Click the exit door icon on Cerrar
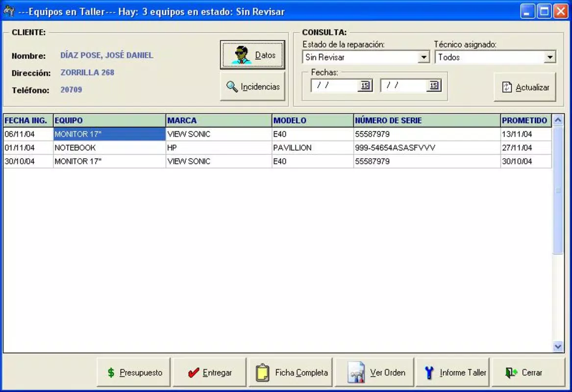Image resolution: width=572 pixels, height=392 pixels. (511, 372)
